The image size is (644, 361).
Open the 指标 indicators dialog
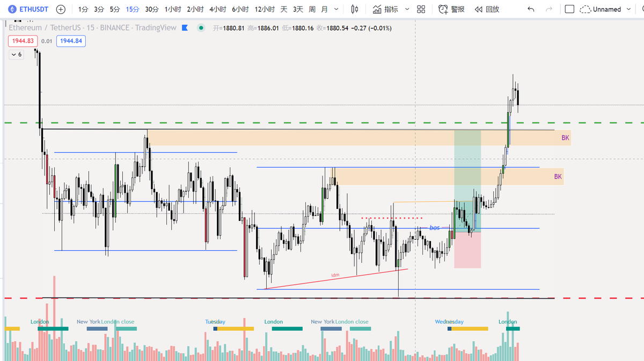click(385, 9)
